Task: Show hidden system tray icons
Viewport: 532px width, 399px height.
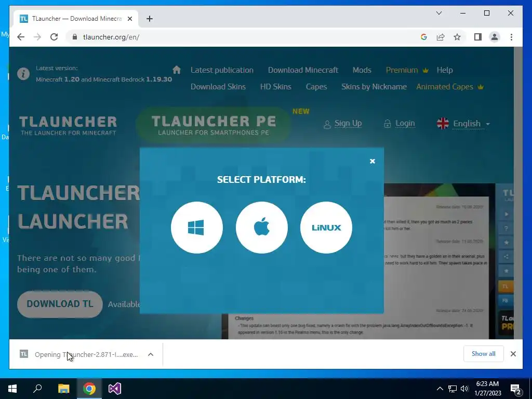Action: (440, 389)
